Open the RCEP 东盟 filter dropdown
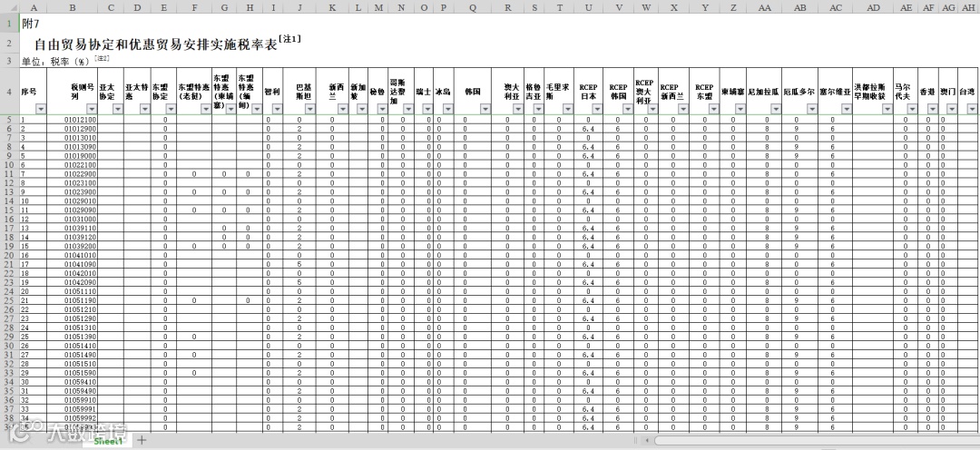Viewport: 980px width, 450px height. (x=713, y=109)
